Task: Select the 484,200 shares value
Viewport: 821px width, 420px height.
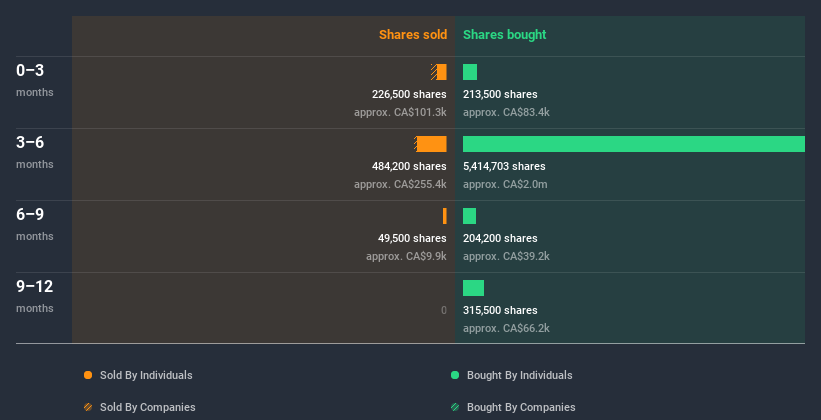Action: (409, 167)
